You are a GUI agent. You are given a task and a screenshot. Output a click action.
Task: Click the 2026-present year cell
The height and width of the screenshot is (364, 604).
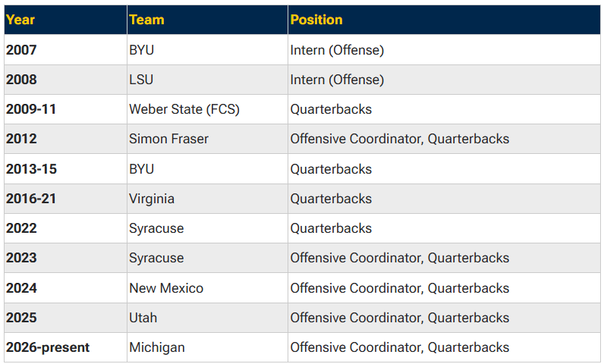(65, 347)
